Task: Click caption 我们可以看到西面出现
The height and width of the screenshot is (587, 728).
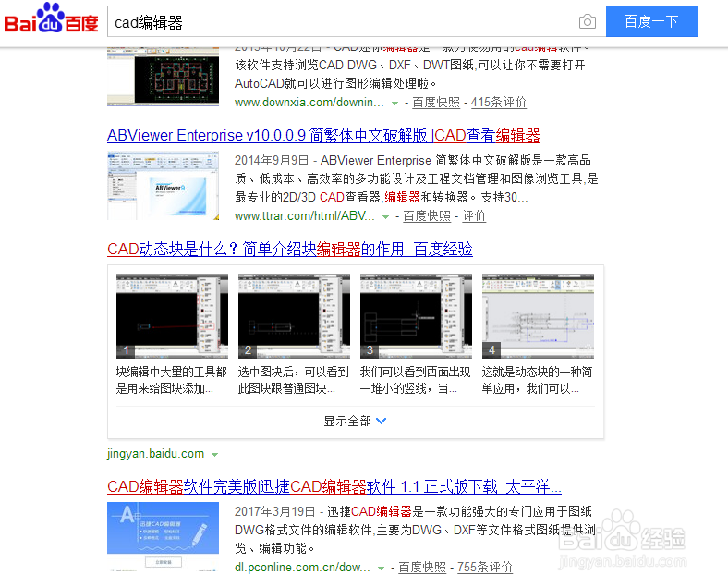Action: click(416, 372)
